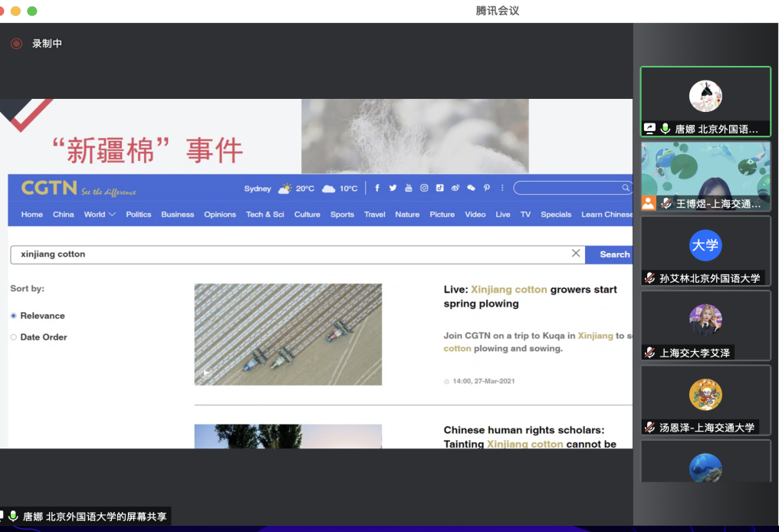Click the muted mic icon beside 上海交大李艾泽

pyautogui.click(x=650, y=353)
